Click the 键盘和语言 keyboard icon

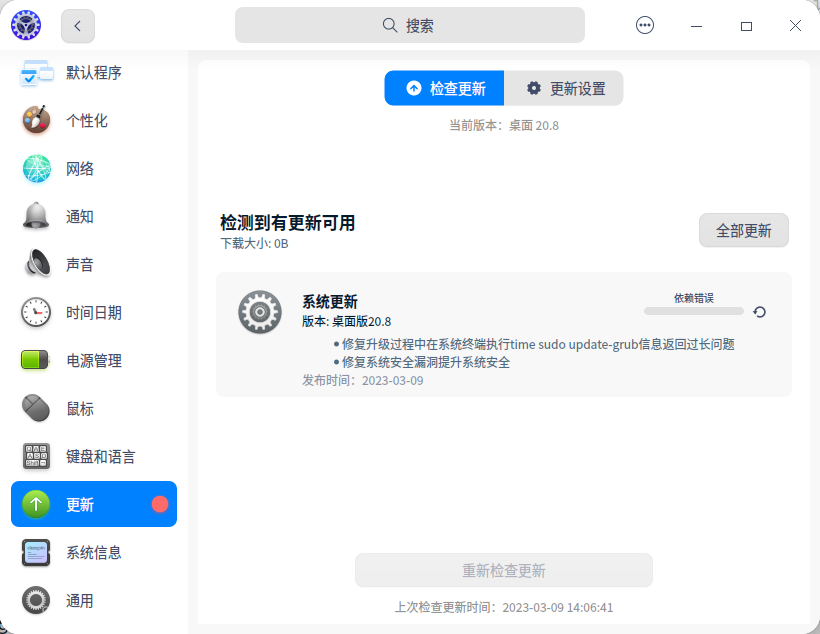tap(36, 456)
